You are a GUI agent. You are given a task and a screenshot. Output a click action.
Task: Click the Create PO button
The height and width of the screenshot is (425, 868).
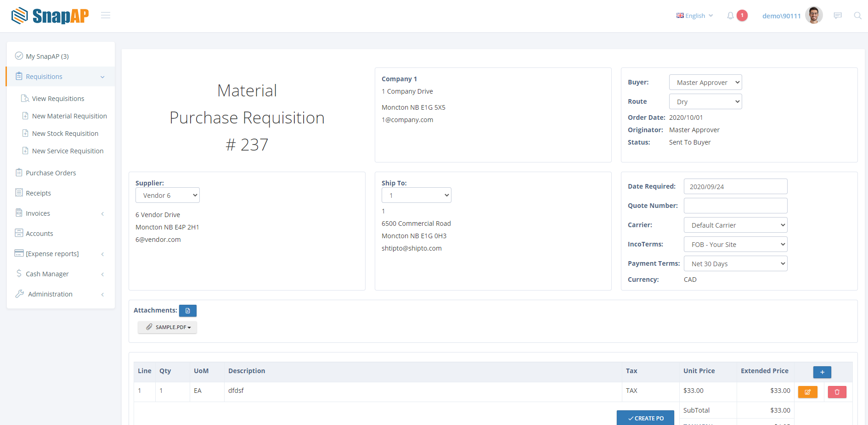pyautogui.click(x=645, y=418)
